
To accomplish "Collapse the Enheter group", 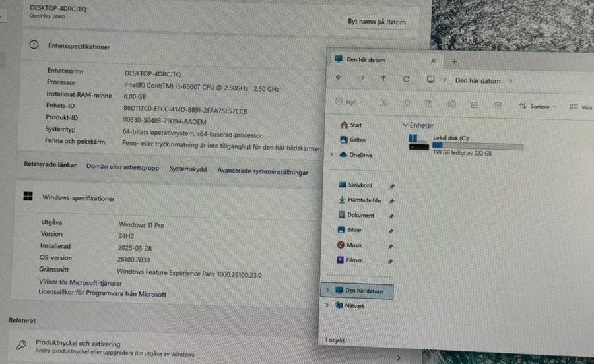I will click(405, 125).
